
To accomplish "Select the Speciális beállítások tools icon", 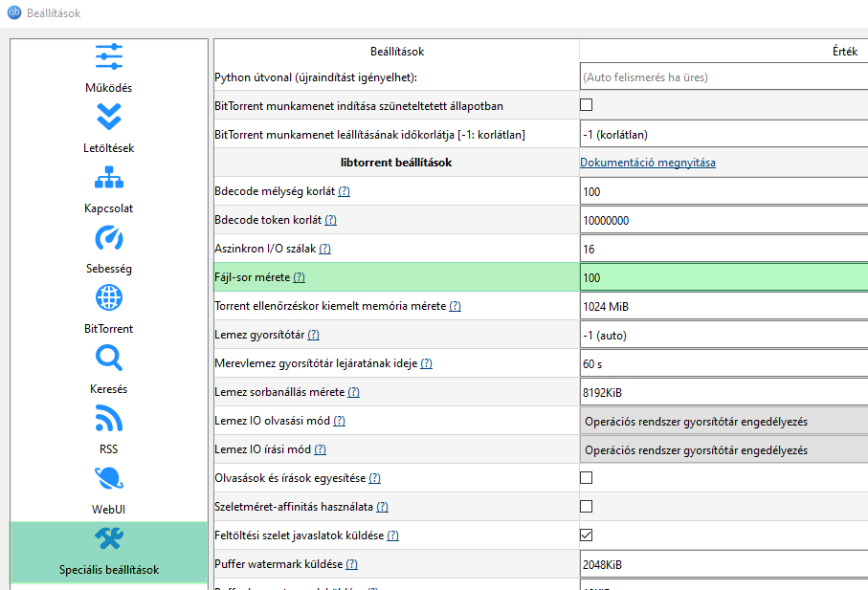I will pos(108,538).
